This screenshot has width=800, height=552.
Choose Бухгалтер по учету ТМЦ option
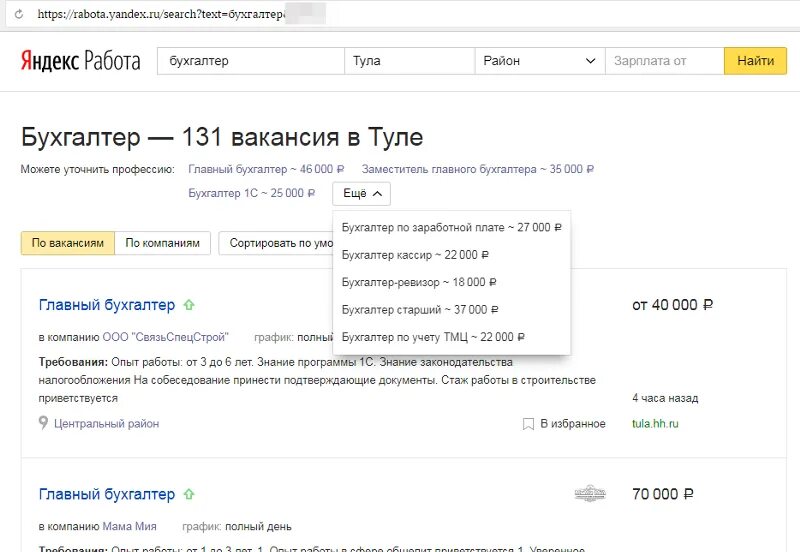(452, 337)
